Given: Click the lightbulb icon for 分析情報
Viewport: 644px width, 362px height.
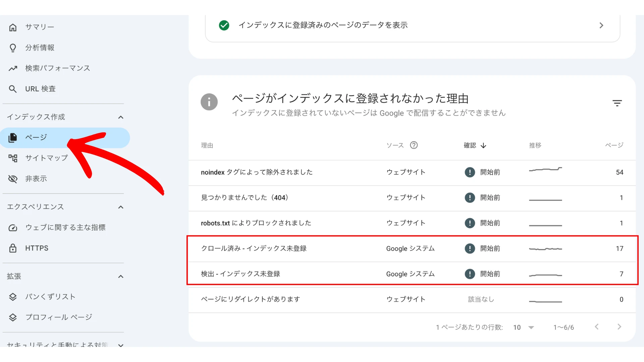Looking at the screenshot, I should click(x=13, y=48).
